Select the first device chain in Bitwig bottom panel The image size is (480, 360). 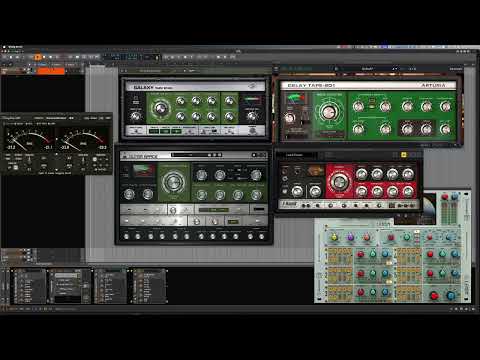pos(29,286)
